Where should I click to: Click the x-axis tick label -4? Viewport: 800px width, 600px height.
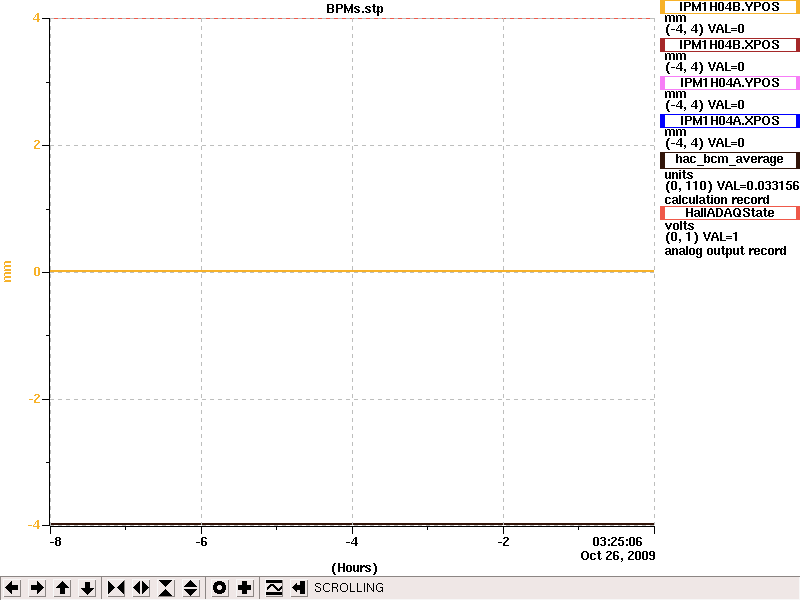click(353, 541)
